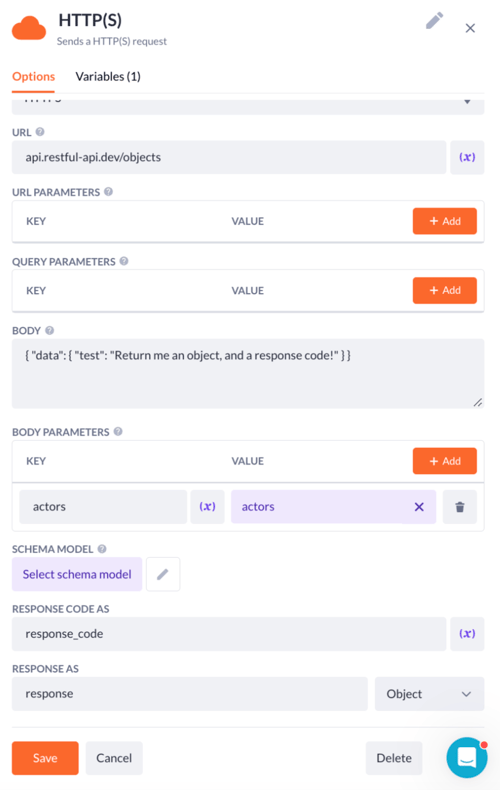The height and width of the screenshot is (790, 500).
Task: Clear the actors variable value with the X
Action: point(419,507)
